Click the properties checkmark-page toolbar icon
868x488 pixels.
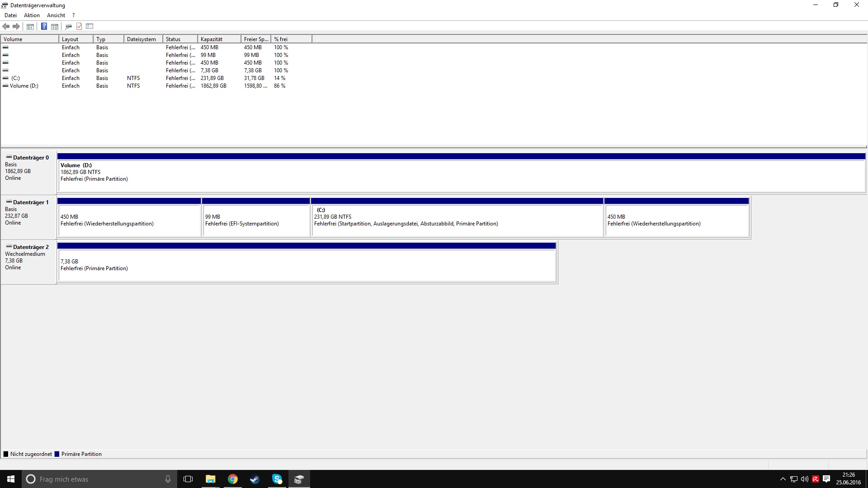79,27
